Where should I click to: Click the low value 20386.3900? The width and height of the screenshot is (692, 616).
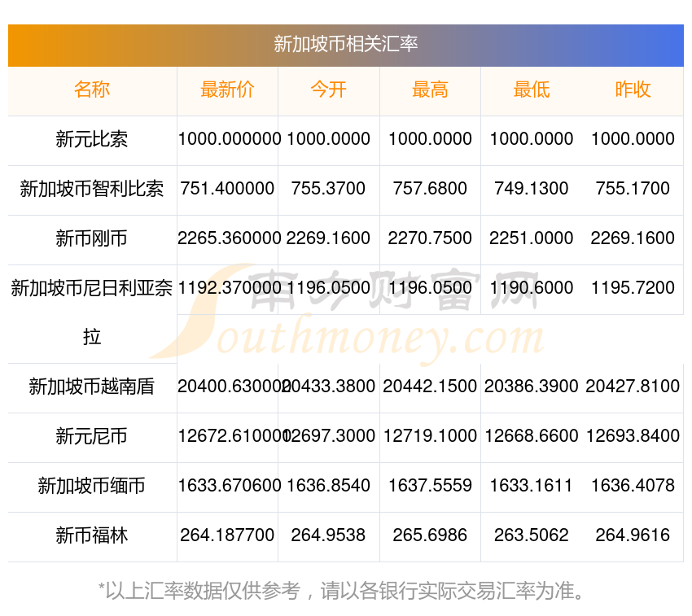[x=532, y=387]
